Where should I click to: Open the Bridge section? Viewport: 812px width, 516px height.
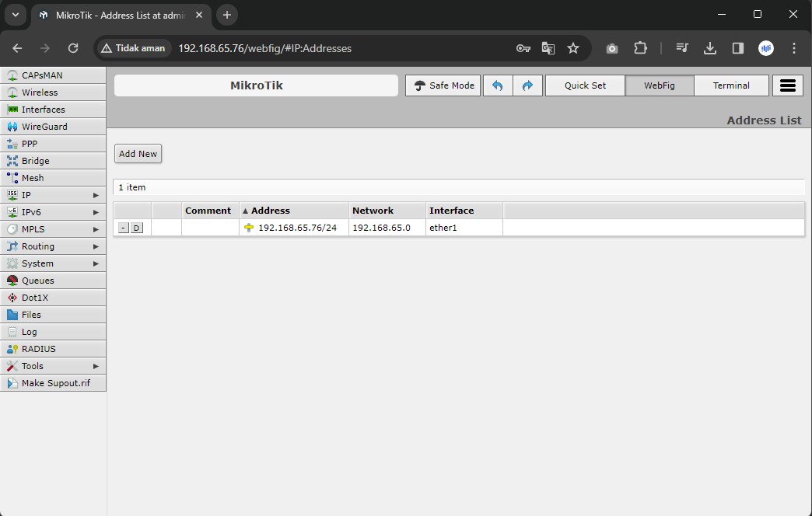click(x=35, y=161)
